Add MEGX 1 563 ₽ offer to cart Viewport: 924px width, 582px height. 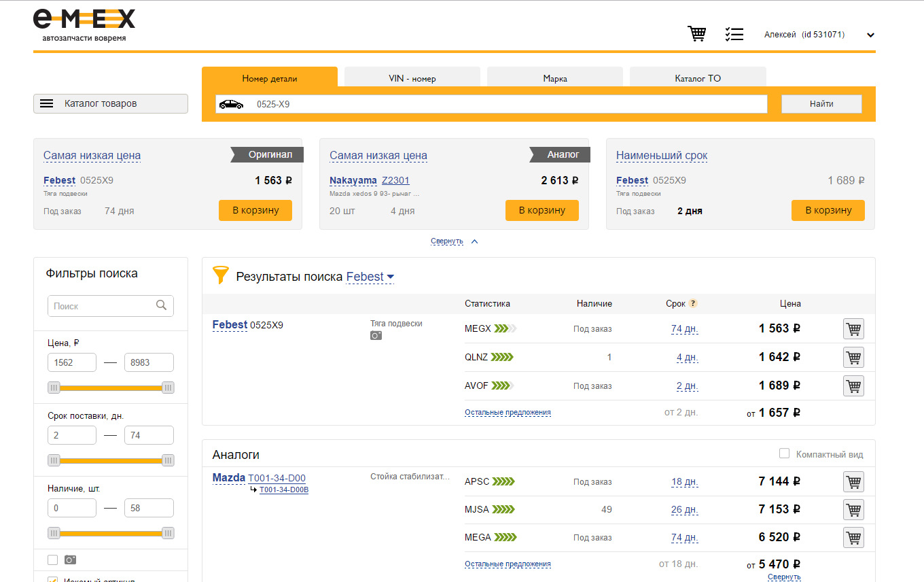coord(853,329)
